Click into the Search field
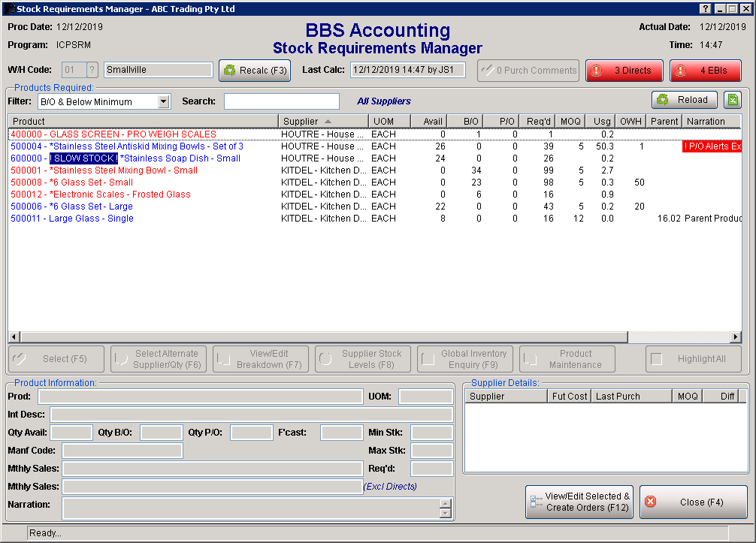 (x=281, y=101)
